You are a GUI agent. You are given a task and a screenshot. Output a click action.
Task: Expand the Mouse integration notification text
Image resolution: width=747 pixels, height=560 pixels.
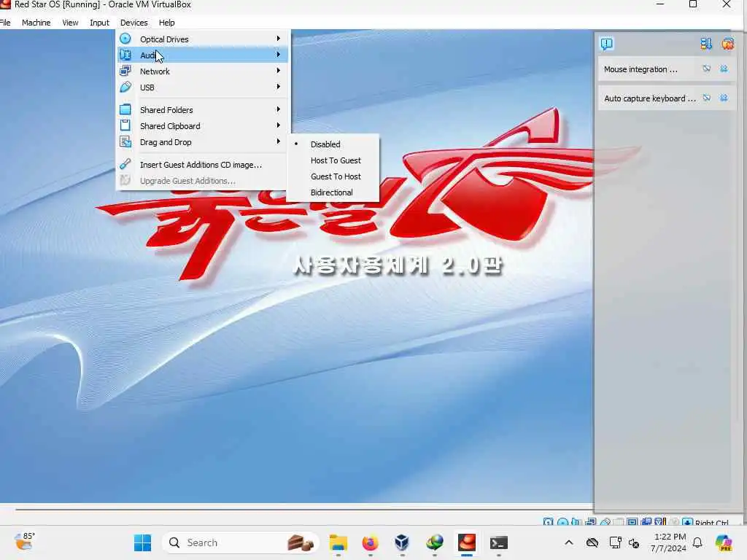tap(640, 69)
